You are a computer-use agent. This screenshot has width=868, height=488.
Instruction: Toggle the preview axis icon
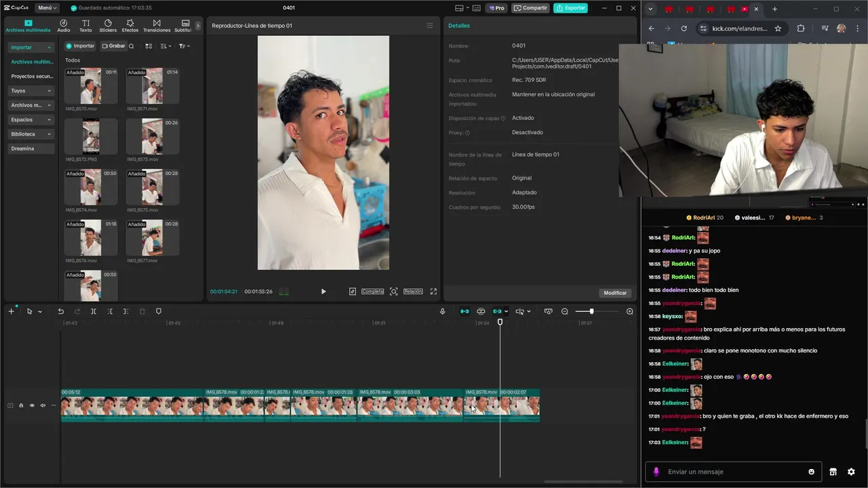520,311
